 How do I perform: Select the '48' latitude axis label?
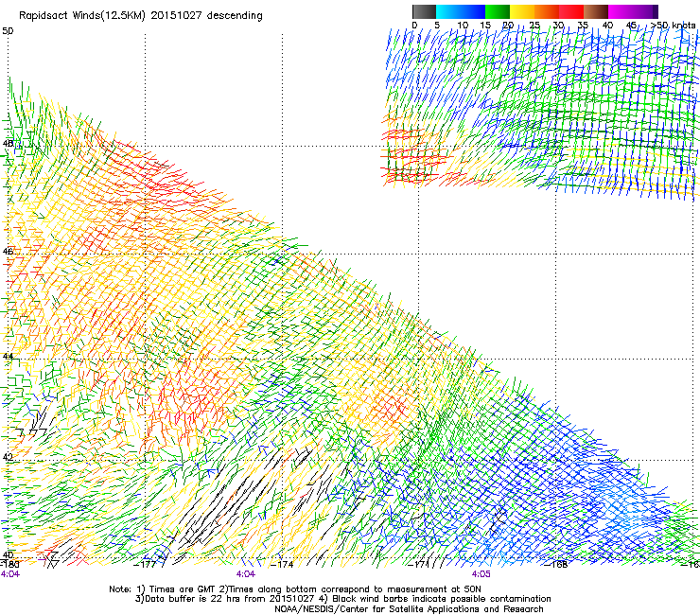tap(8, 144)
